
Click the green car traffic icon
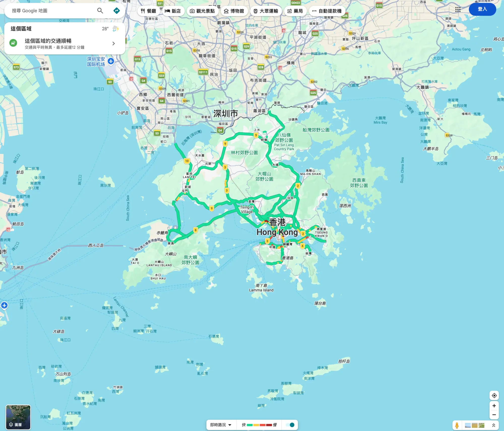(13, 43)
